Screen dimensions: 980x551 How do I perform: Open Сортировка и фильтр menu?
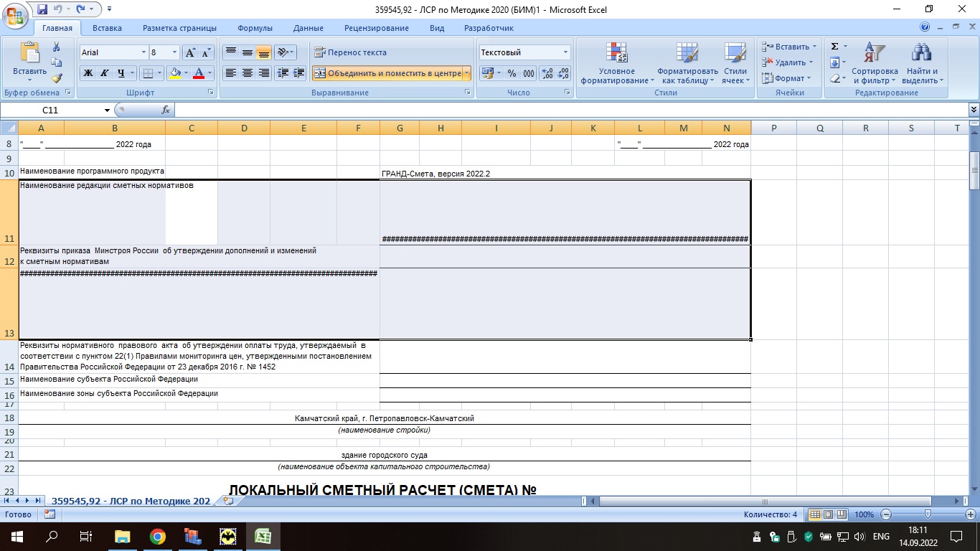click(x=875, y=63)
